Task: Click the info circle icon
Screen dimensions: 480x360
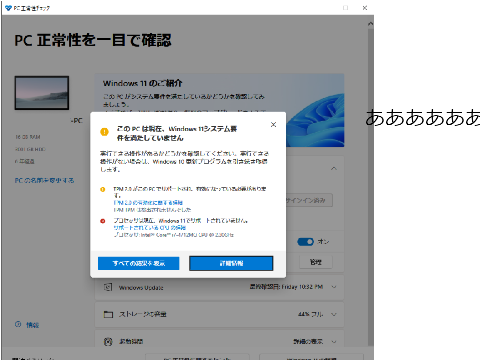Action: click(18, 324)
